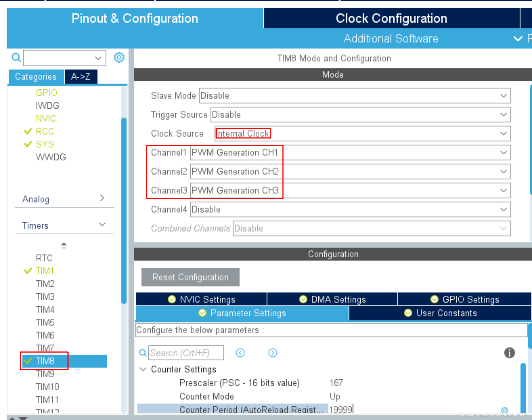
Task: Open DMA Settings tab
Action: coord(332,299)
